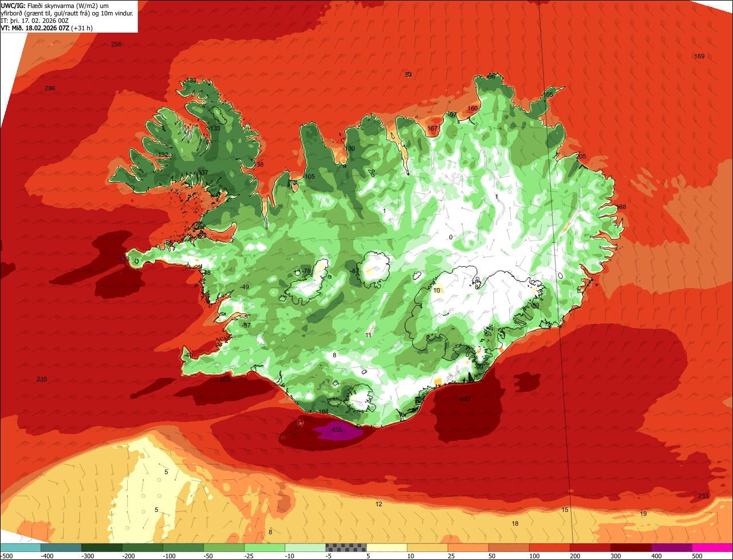Click the teal -500 to -400 legend swatch
Screen dimensions: 733x560
[21, 547]
